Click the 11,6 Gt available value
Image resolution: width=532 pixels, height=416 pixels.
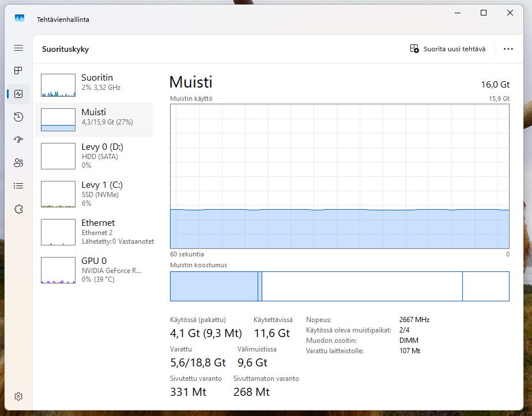[272, 333]
